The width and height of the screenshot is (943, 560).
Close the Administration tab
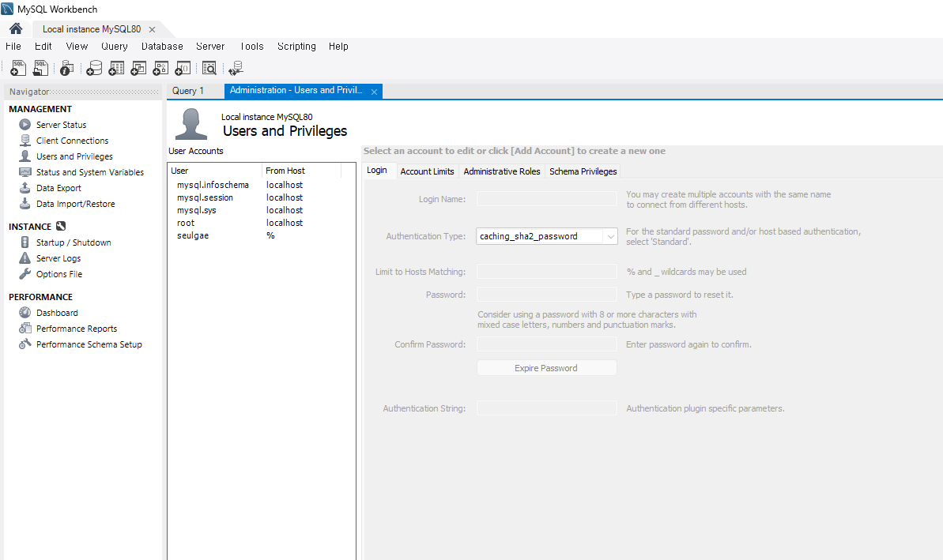coord(374,92)
